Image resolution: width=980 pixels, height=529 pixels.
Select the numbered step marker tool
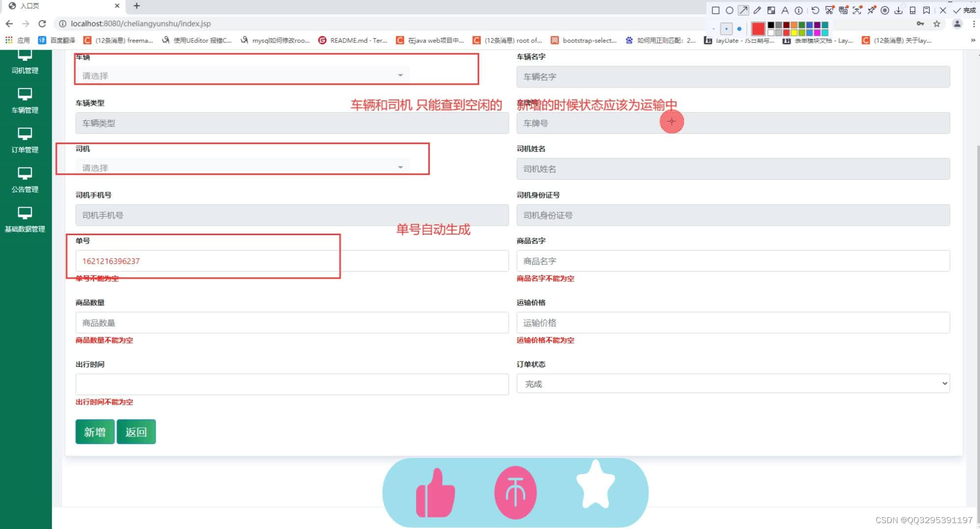click(799, 10)
